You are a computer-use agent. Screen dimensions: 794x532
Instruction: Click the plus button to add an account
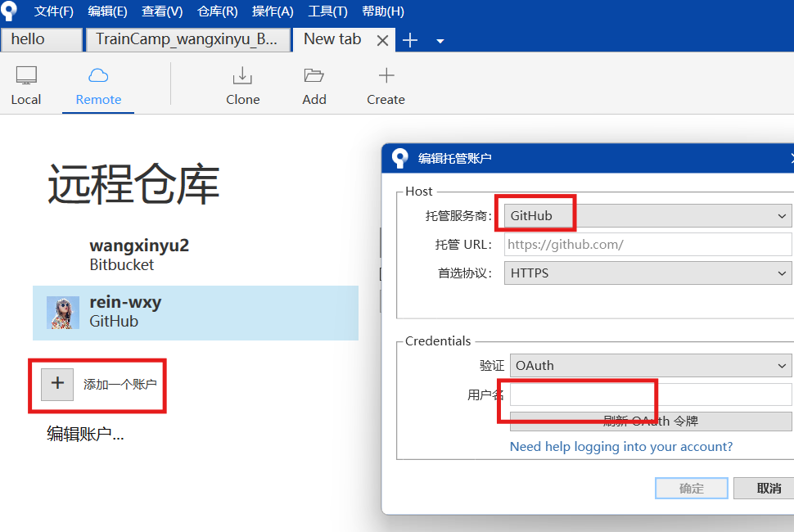(57, 384)
